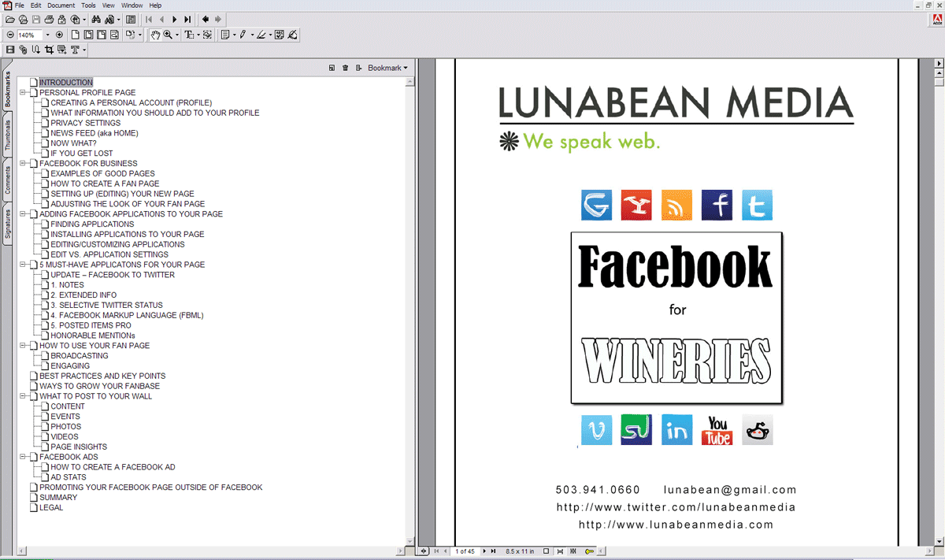Select the BEST PRACTICES AND KEY POINTS bookmark

[102, 376]
